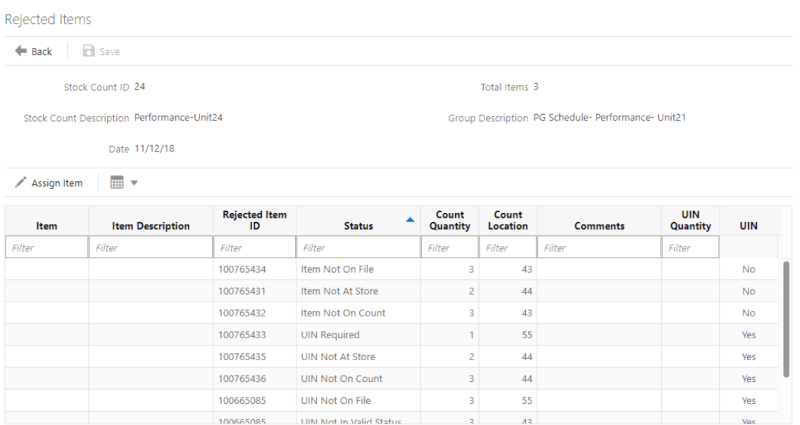Select rejected item ID 100765436
The height and width of the screenshot is (425, 800).
coord(242,379)
